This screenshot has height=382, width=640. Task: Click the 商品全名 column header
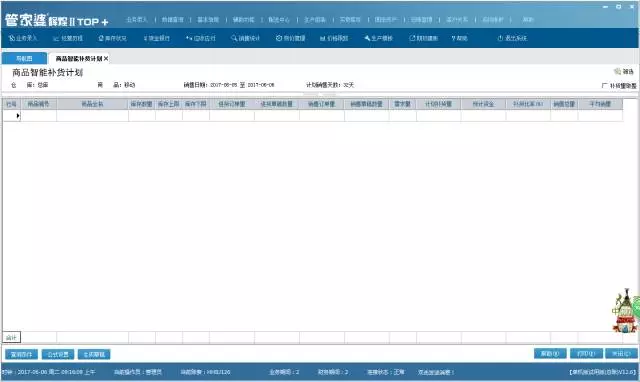coord(92,104)
